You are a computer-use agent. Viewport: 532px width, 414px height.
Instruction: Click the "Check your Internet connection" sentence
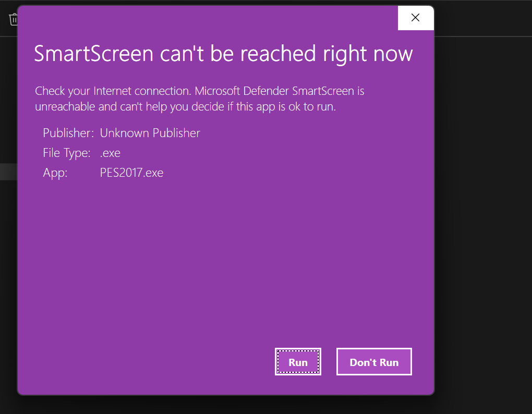tap(113, 91)
